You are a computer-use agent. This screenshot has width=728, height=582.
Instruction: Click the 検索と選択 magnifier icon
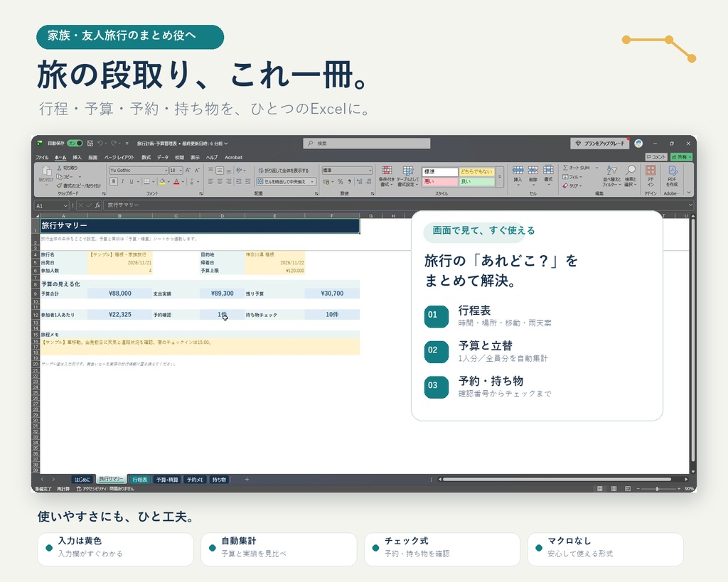630,171
